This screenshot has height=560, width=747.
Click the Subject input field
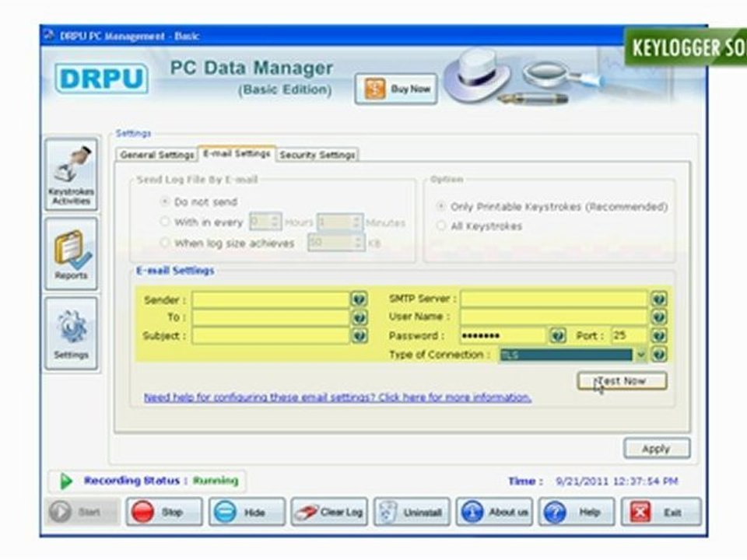271,336
